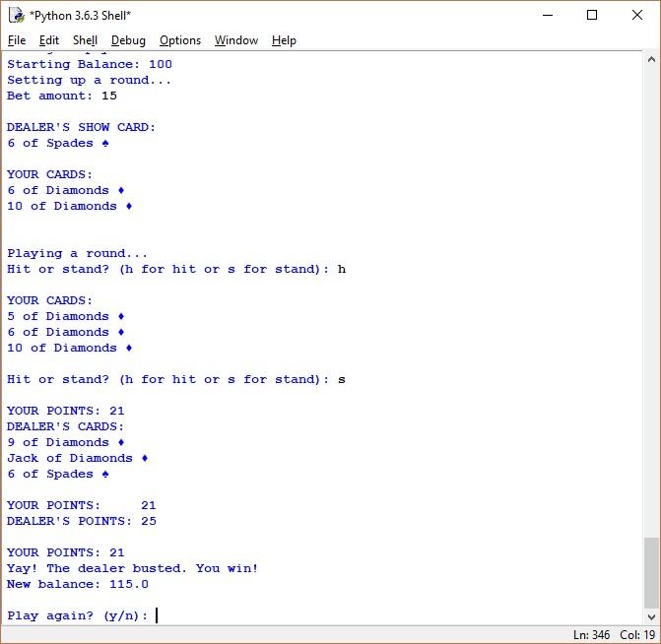Image resolution: width=661 pixels, height=644 pixels.
Task: Click the '*Python 3.6.3 Shell*' window title
Action: tap(80, 16)
